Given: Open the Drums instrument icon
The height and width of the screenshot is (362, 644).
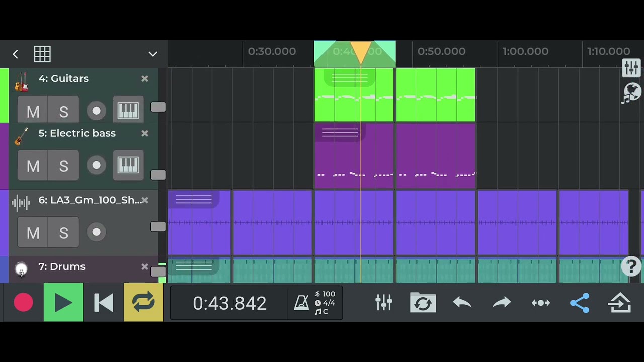Looking at the screenshot, I should (21, 269).
